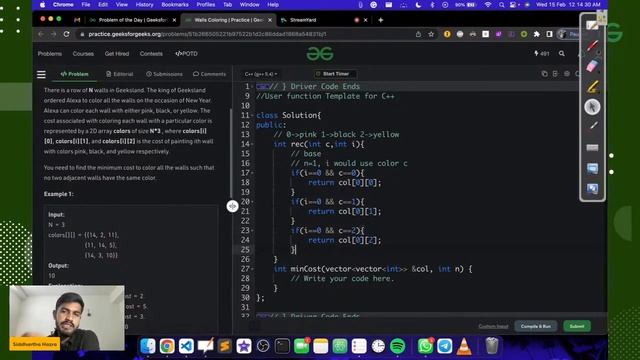This screenshot has height=360, width=640.
Task: Open Terminal from the dock
Action: 282,346
